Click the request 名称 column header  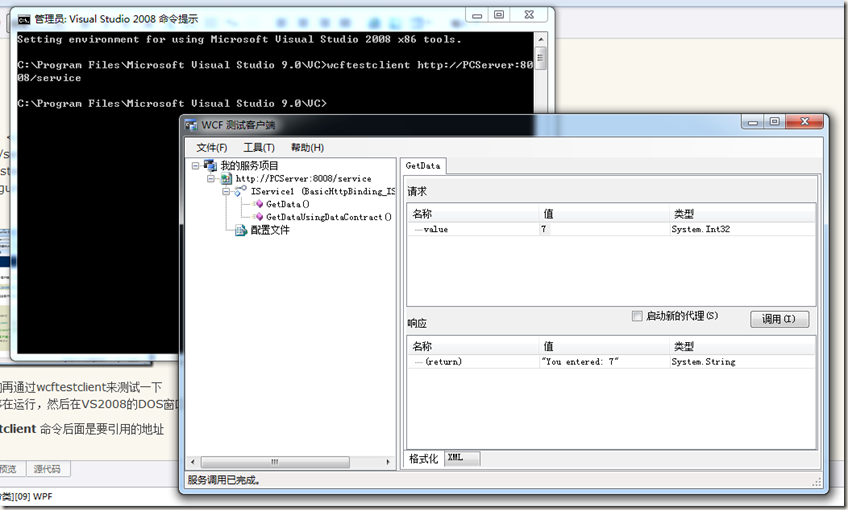pyautogui.click(x=473, y=214)
